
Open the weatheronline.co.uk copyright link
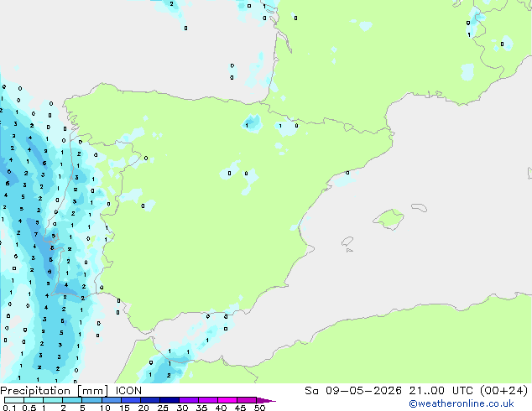pyautogui.click(x=462, y=403)
